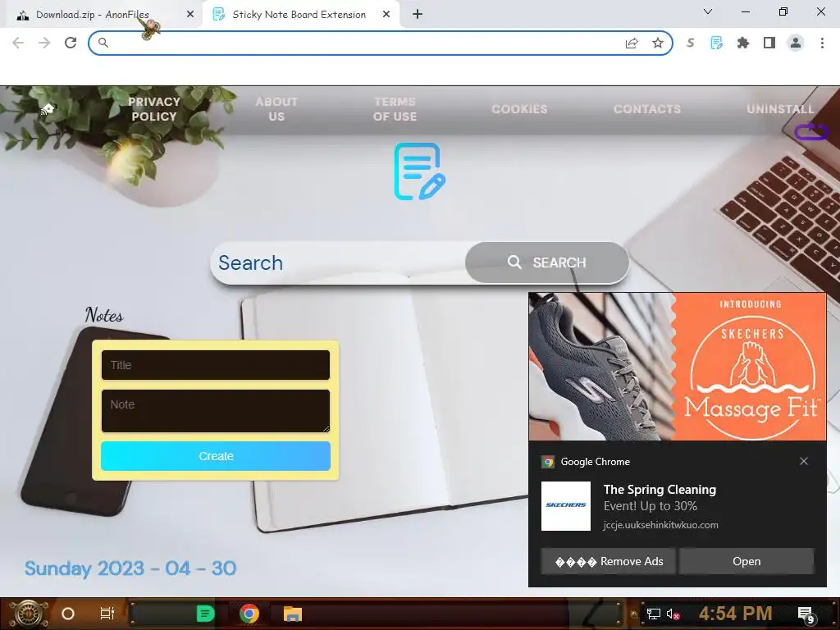Open the Cortana circle icon on taskbar

click(x=68, y=614)
